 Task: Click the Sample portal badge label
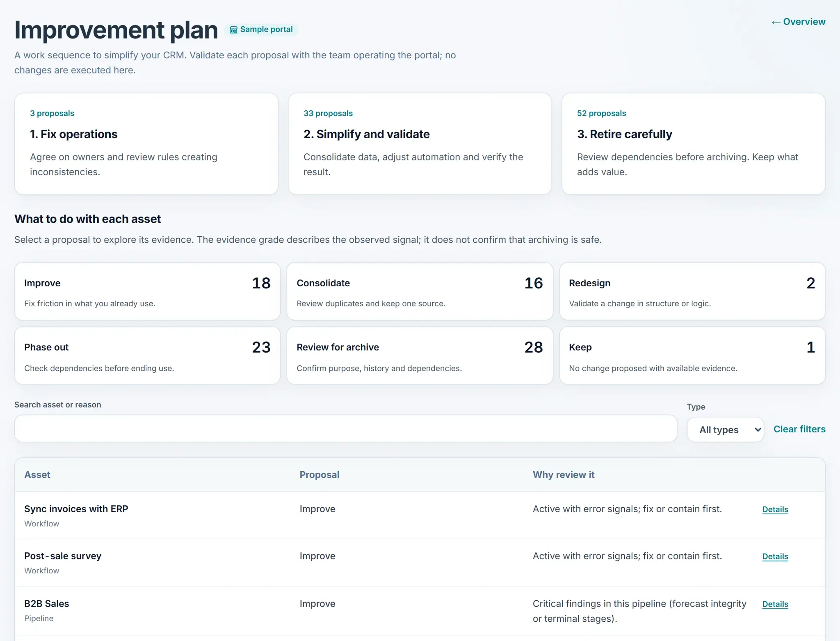point(267,30)
